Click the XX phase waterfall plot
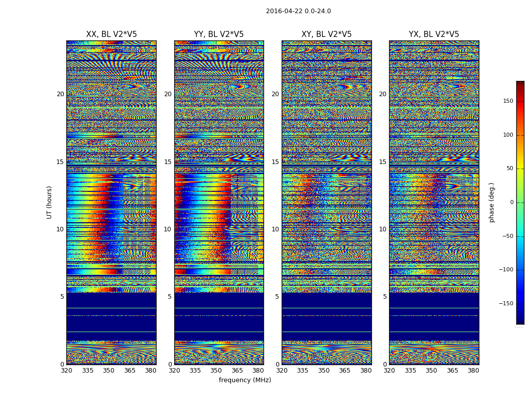This screenshot has width=532, height=405. pyautogui.click(x=111, y=202)
